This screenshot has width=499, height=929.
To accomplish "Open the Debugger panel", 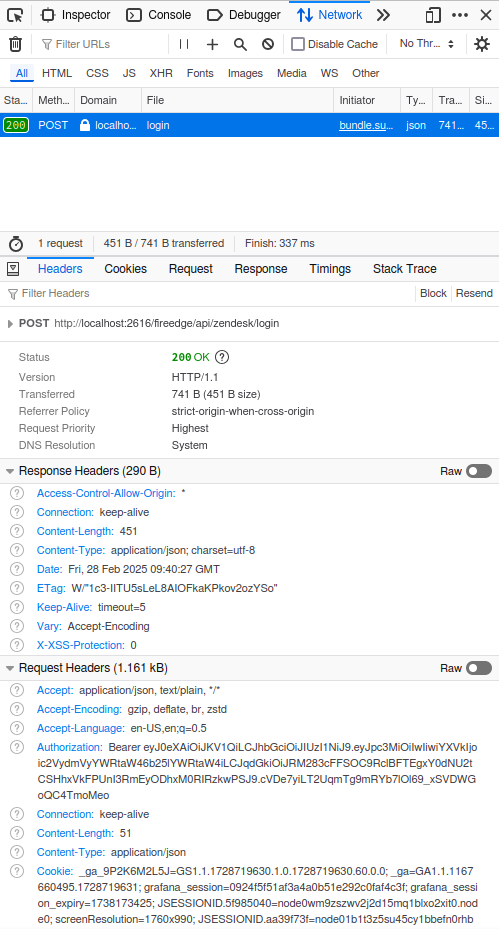I will pyautogui.click(x=244, y=15).
